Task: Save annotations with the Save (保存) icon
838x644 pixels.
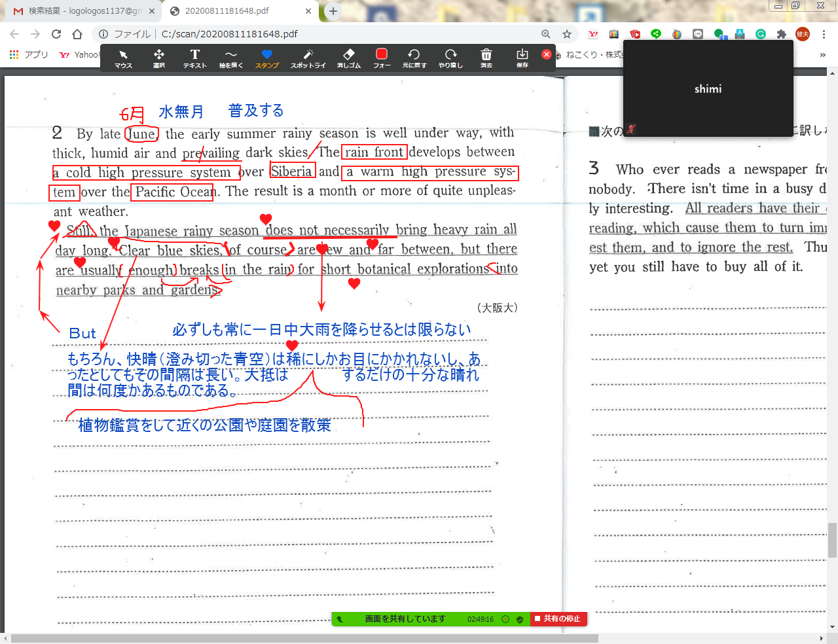Action: tap(522, 58)
